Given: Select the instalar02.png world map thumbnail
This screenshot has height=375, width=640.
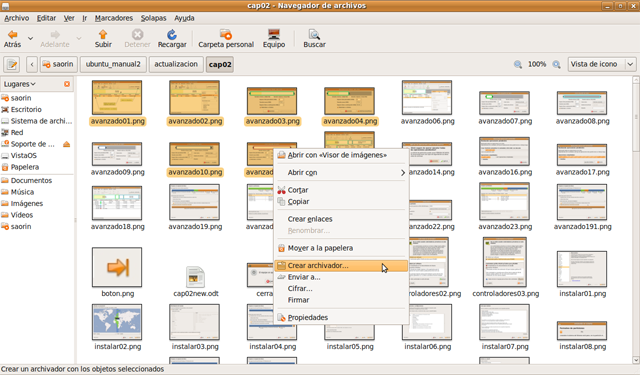Looking at the screenshot, I should 117,322.
